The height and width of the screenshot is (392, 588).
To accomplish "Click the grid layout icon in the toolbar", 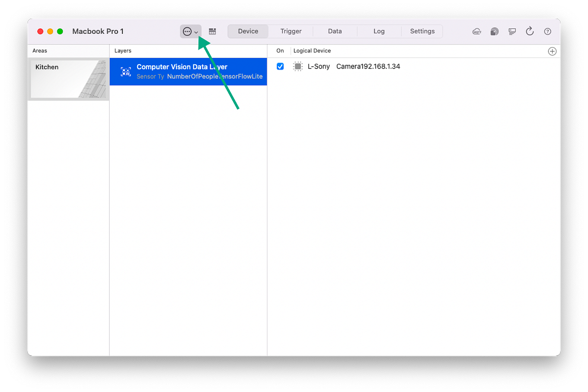I will tap(212, 31).
